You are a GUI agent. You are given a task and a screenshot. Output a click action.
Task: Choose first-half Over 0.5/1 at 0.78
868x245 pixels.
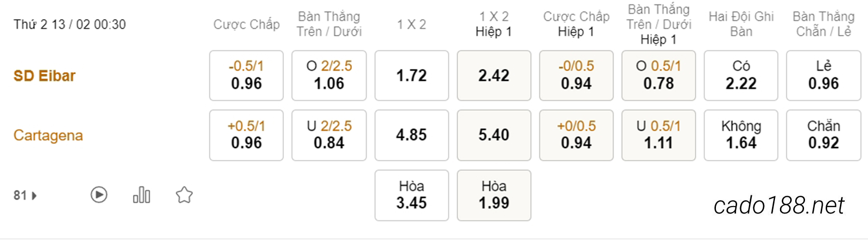tap(659, 75)
